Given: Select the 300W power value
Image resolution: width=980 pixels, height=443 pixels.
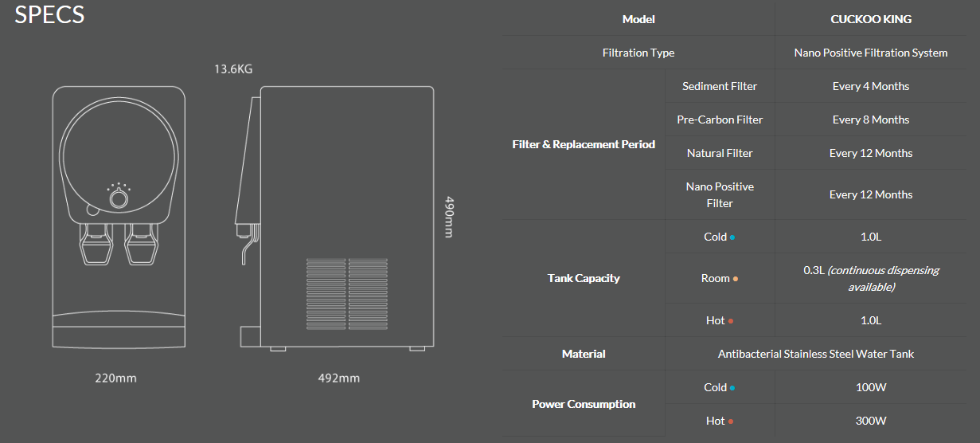Looking at the screenshot, I should 871,421.
